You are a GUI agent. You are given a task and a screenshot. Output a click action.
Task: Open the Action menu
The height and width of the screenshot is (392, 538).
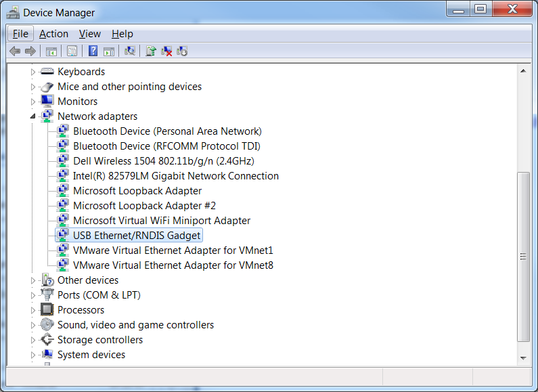(x=53, y=34)
